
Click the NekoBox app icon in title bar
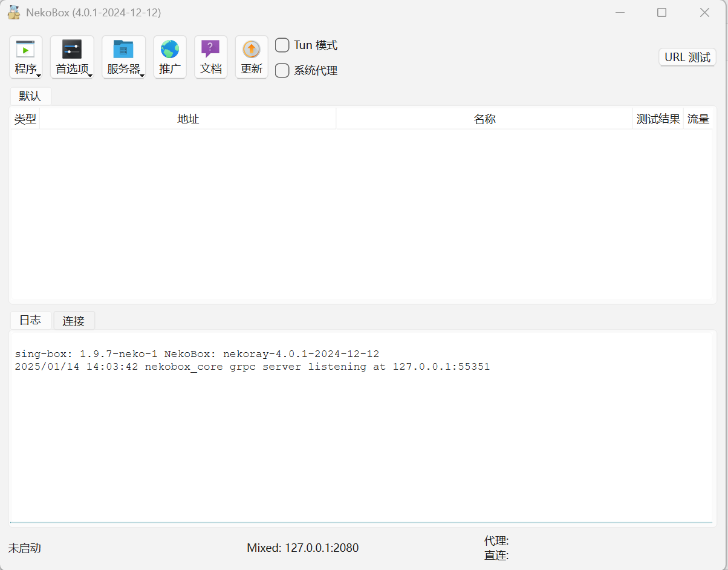[x=14, y=12]
